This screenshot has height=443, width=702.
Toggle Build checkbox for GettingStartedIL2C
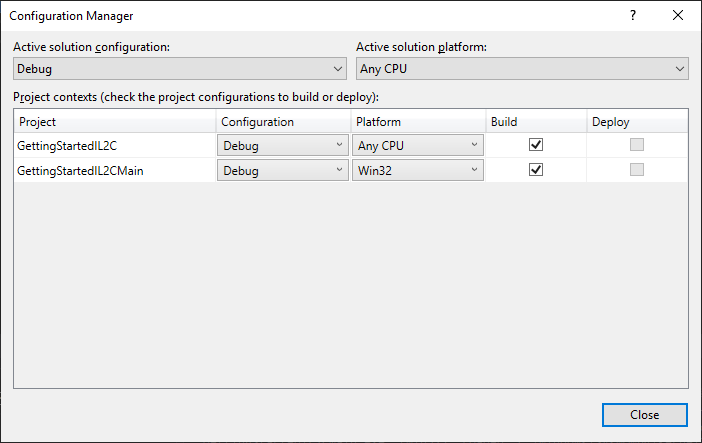tap(536, 145)
